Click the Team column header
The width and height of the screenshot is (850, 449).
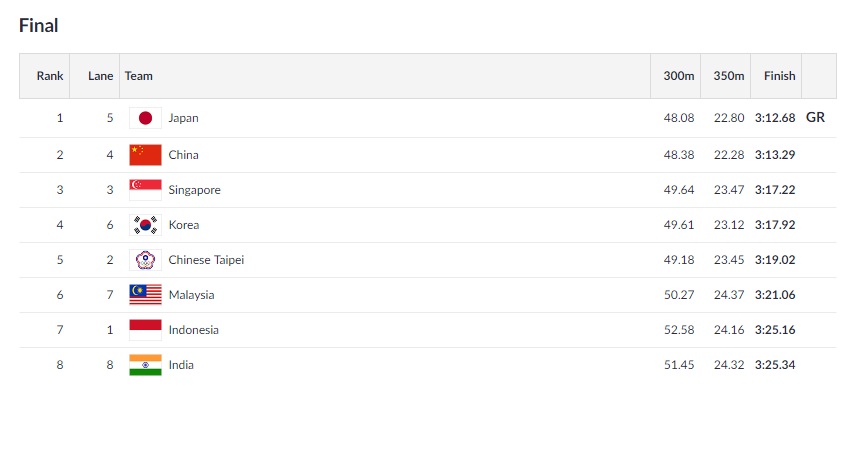tap(138, 76)
